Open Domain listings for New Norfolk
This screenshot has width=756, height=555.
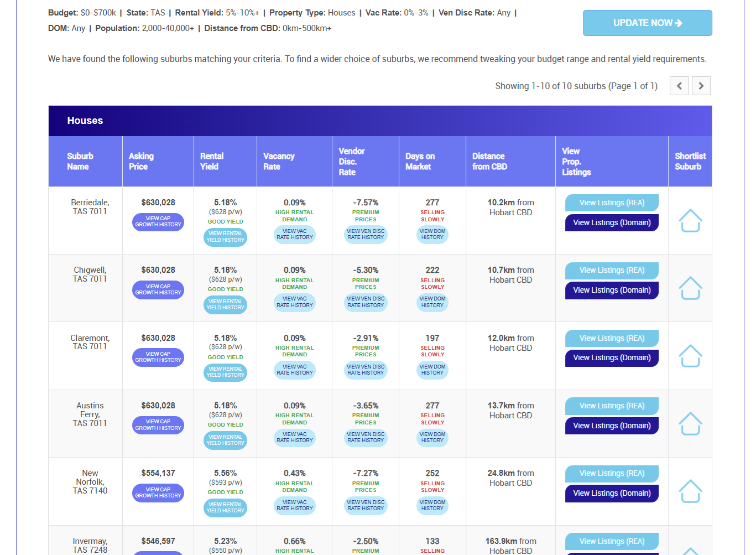point(612,494)
